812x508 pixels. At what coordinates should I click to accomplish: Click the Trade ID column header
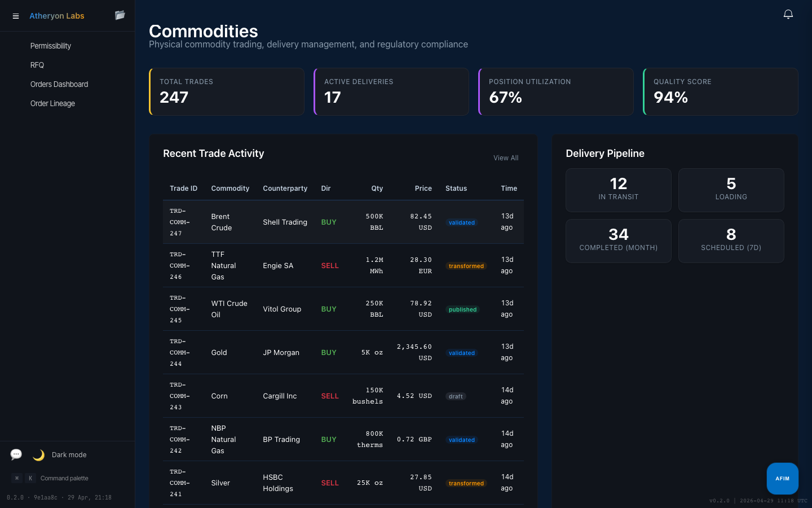pyautogui.click(x=183, y=189)
